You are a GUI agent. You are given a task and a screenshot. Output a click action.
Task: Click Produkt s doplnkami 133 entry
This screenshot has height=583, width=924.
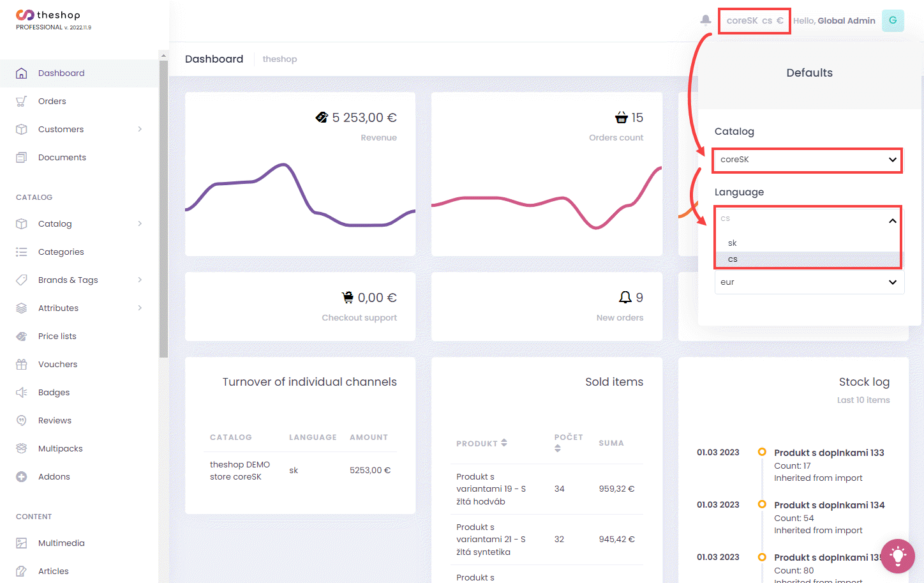(x=829, y=453)
